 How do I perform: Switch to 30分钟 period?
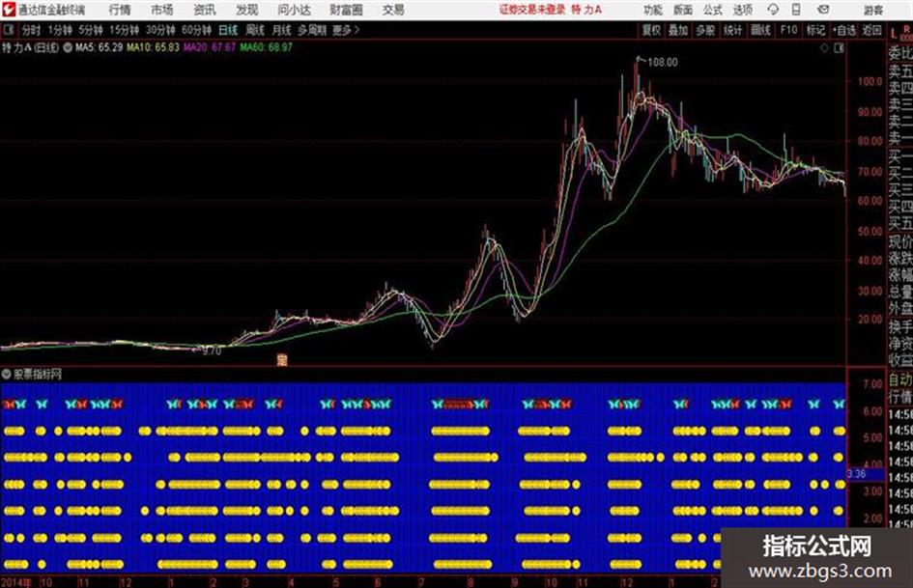[160, 30]
